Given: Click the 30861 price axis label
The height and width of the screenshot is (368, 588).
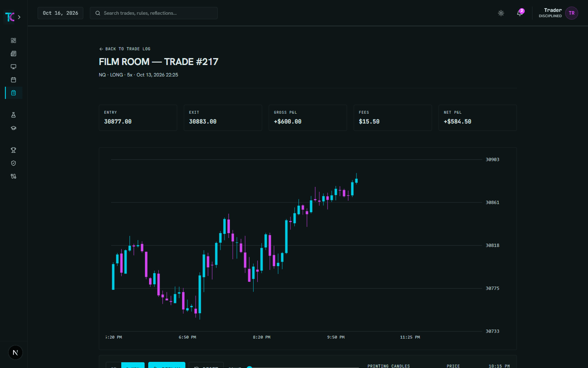Looking at the screenshot, I should coord(492,202).
